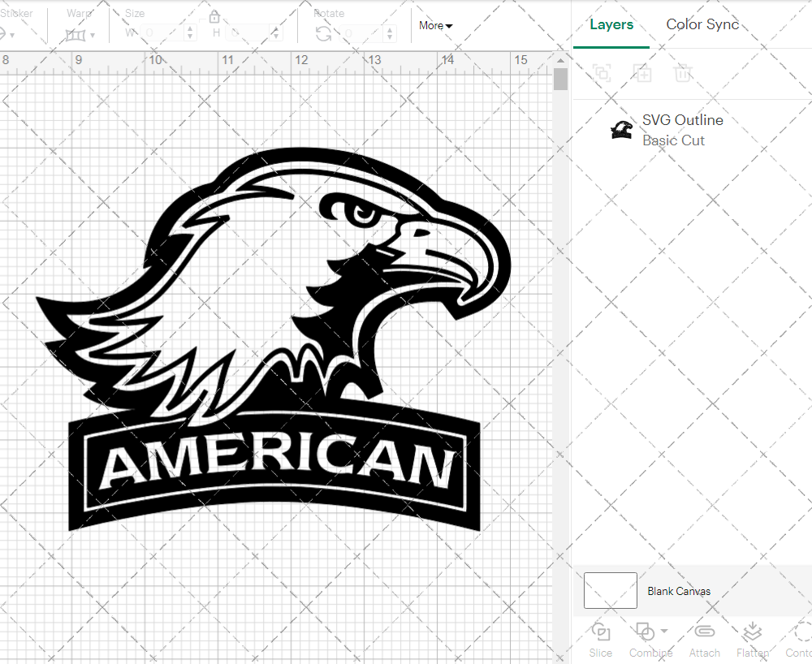This screenshot has width=812, height=664.
Task: Click the canvas vertical scrollbar
Action: [x=559, y=78]
